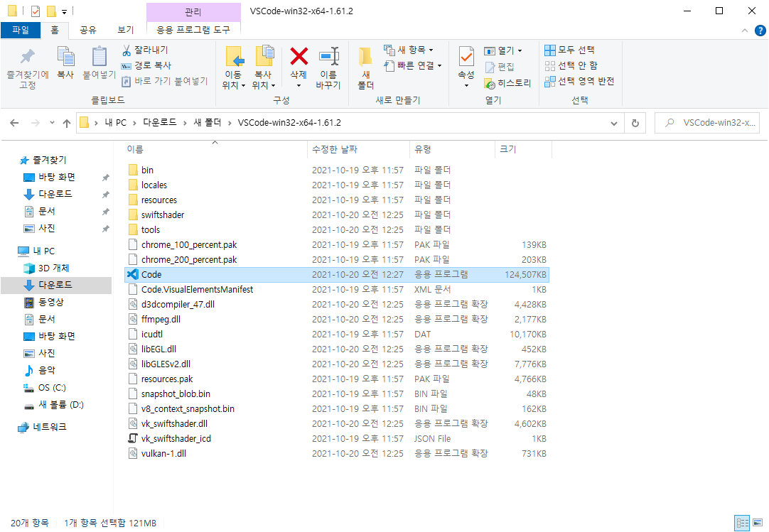The width and height of the screenshot is (769, 532).
Task: Click the Manage (관리) contextual tab
Action: [x=193, y=12]
